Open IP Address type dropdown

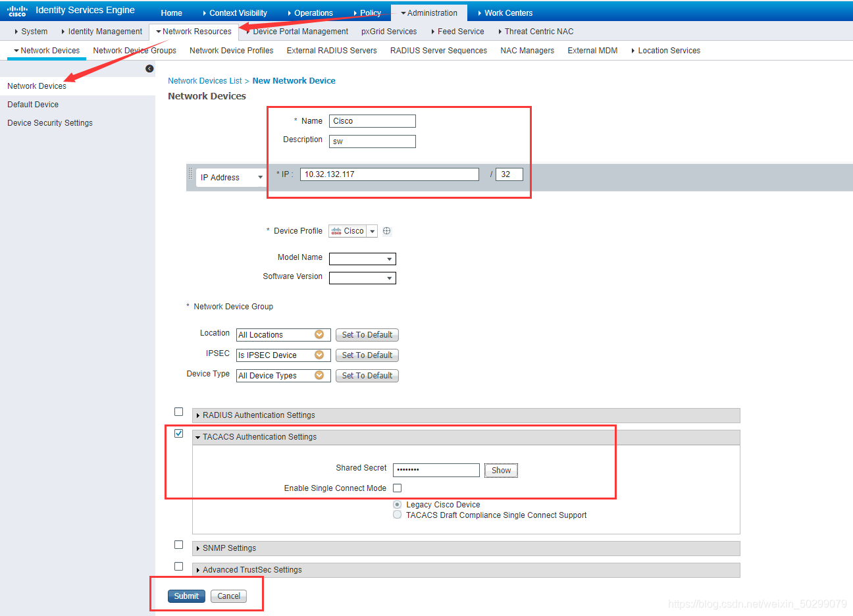tap(231, 178)
